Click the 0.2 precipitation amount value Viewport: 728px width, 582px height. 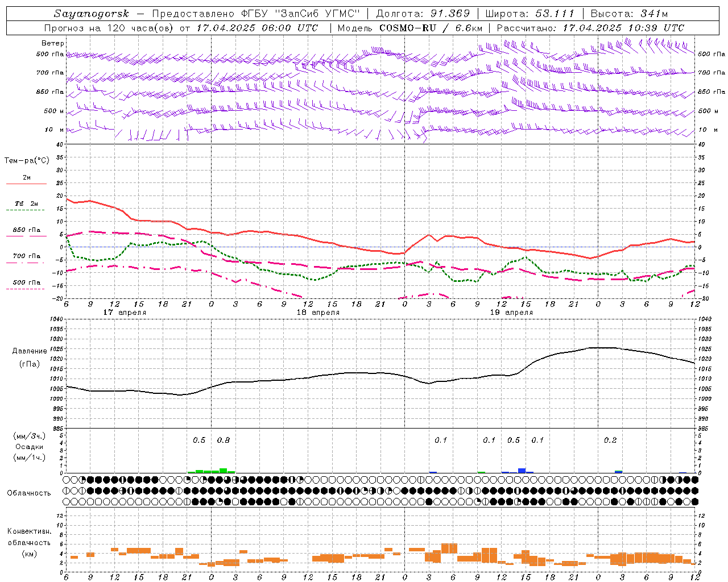610,440
